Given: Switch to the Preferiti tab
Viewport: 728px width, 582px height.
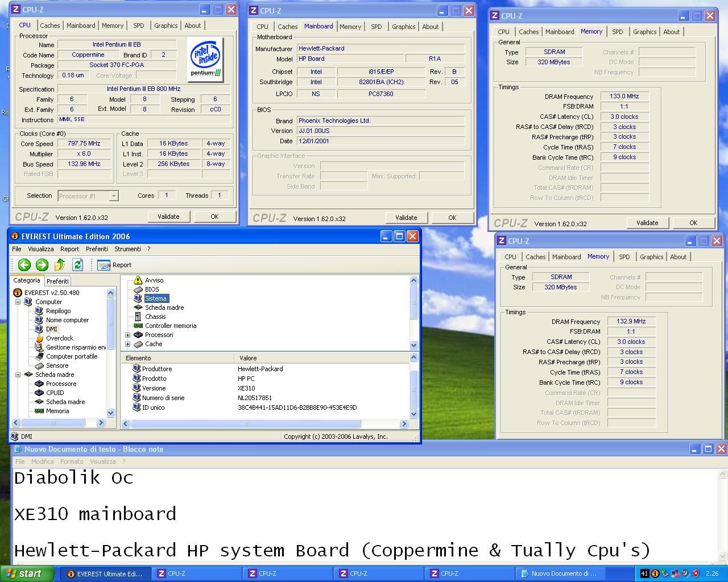Looking at the screenshot, I should [x=57, y=281].
